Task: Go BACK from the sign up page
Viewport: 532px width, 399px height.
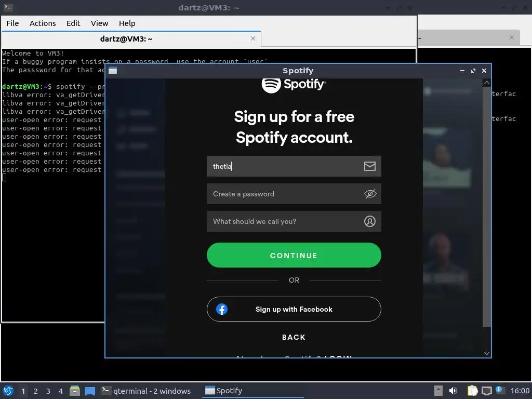Action: coord(294,337)
